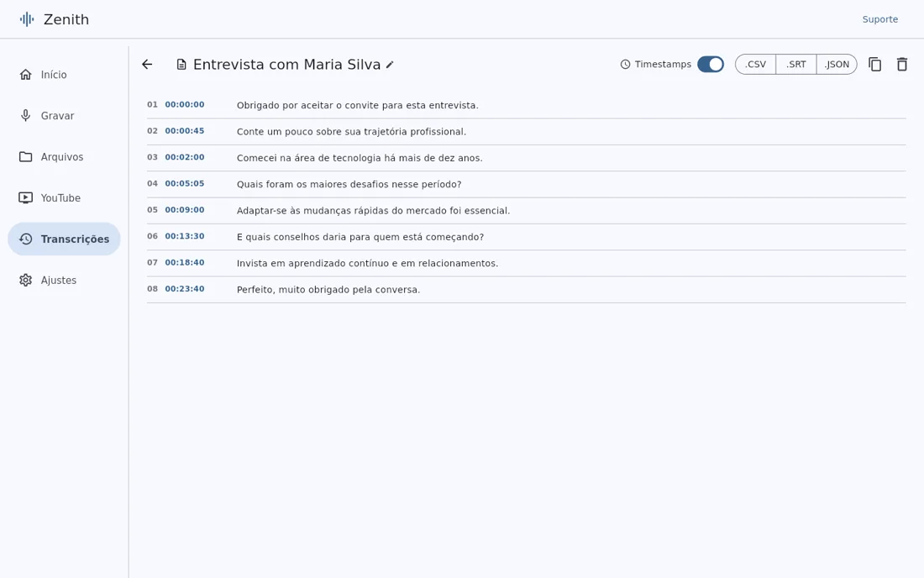Select line "Quais foram os maiores desafios"

pyautogui.click(x=349, y=185)
